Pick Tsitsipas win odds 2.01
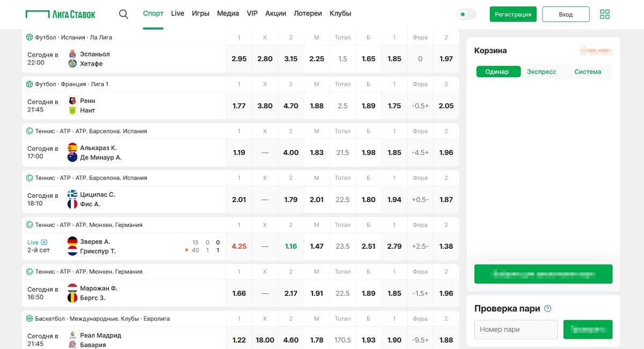Screen dimensions: 644x349 pyautogui.click(x=239, y=199)
